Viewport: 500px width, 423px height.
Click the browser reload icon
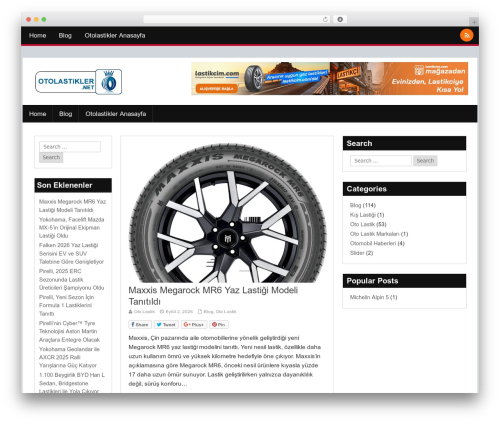pyautogui.click(x=325, y=20)
